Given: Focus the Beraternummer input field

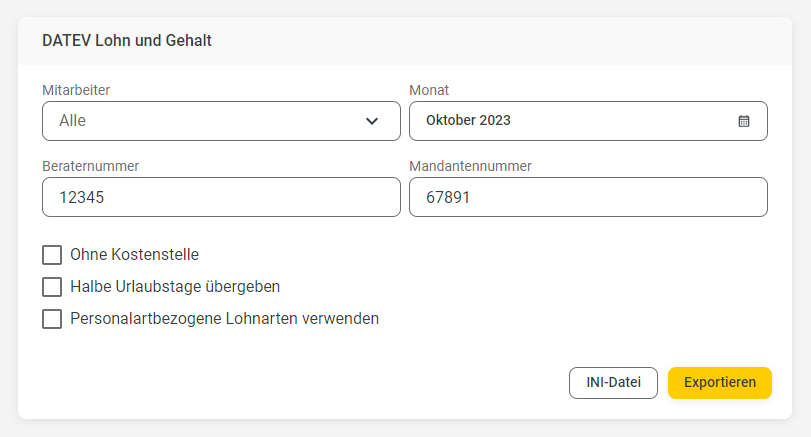Looking at the screenshot, I should pyautogui.click(x=221, y=197).
